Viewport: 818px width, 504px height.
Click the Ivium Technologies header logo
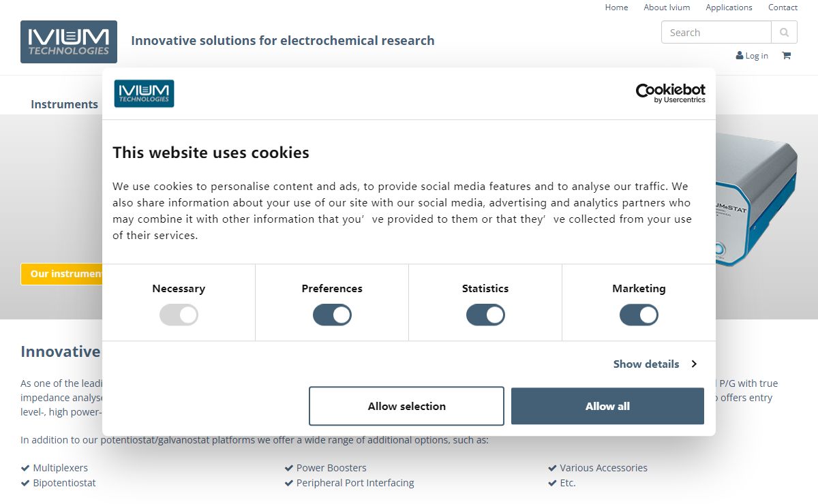69,42
